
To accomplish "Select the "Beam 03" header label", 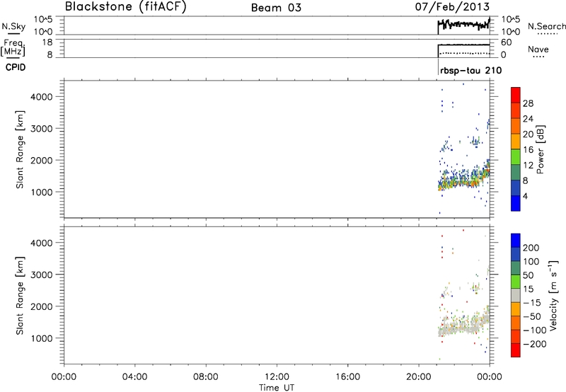I will click(x=276, y=8).
